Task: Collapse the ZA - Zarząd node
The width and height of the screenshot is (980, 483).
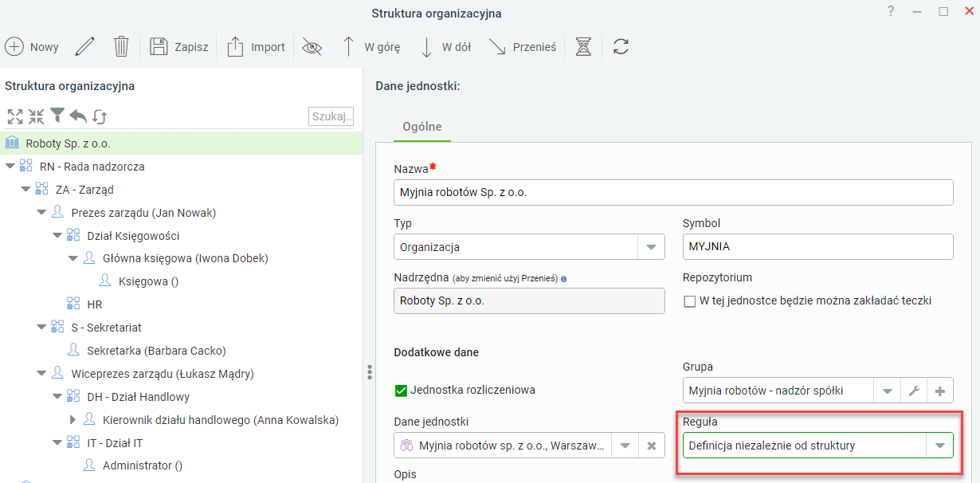Action: (x=25, y=190)
